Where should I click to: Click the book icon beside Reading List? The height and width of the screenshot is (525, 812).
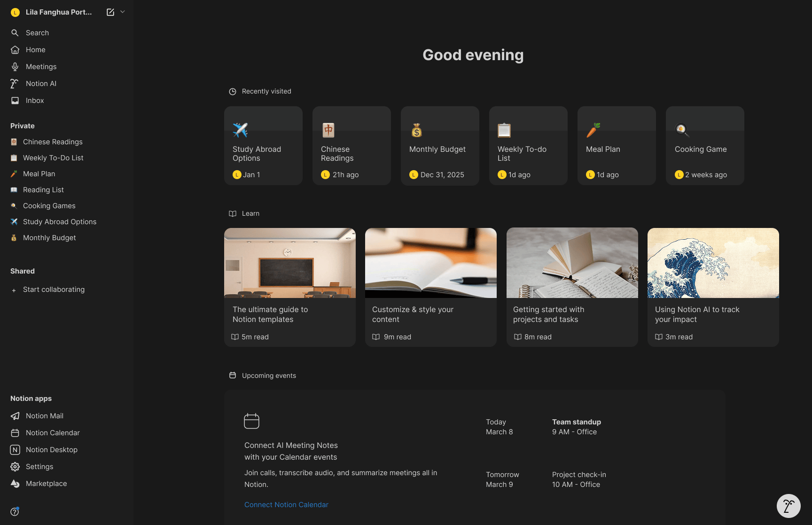pos(14,190)
